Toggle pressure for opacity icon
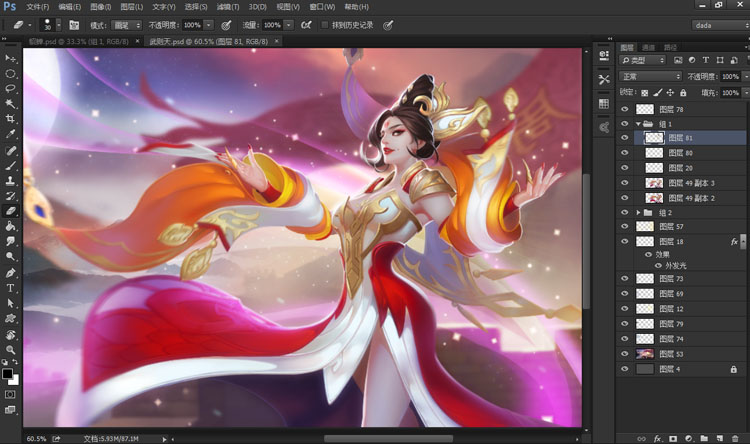Viewport: 750px width, 444px height. (226, 25)
